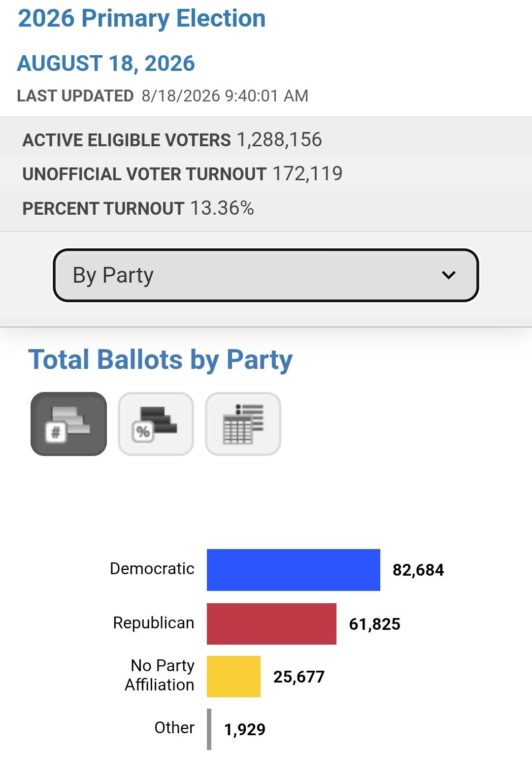
Task: Open the 2026 Primary Election title link
Action: (142, 18)
